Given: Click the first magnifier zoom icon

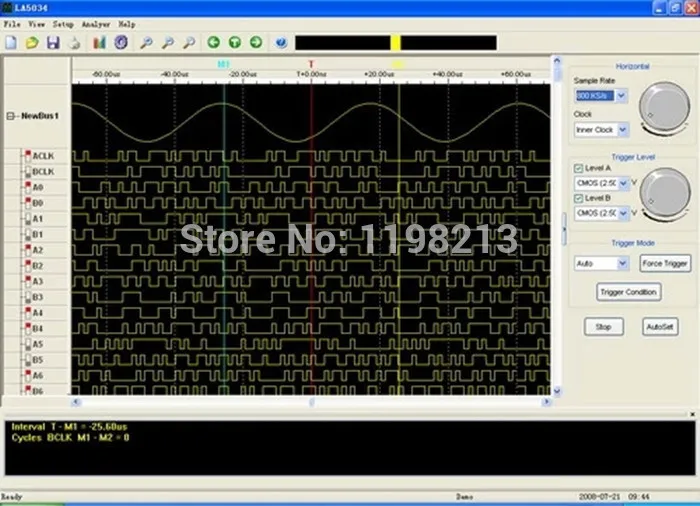Looking at the screenshot, I should pyautogui.click(x=146, y=42).
